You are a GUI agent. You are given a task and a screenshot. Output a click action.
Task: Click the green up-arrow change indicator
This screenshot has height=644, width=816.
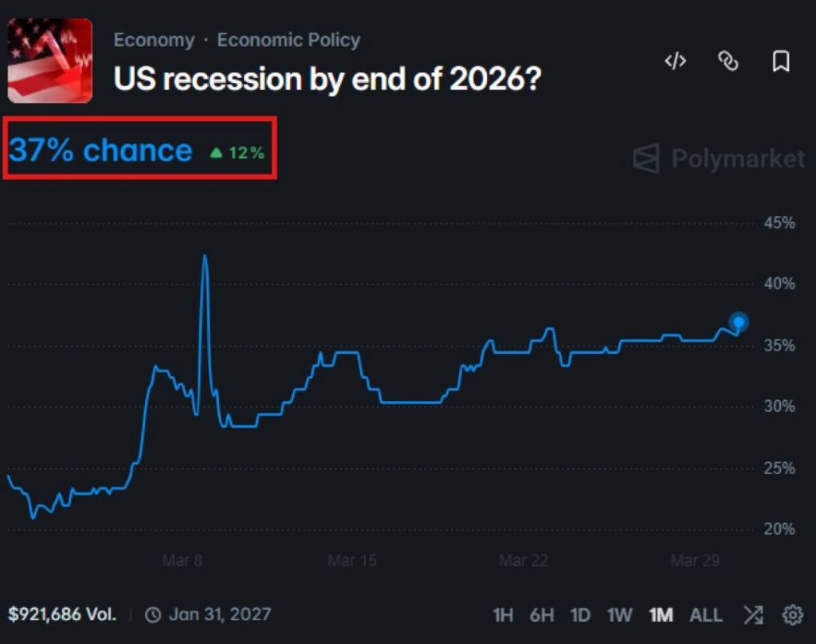tap(216, 152)
